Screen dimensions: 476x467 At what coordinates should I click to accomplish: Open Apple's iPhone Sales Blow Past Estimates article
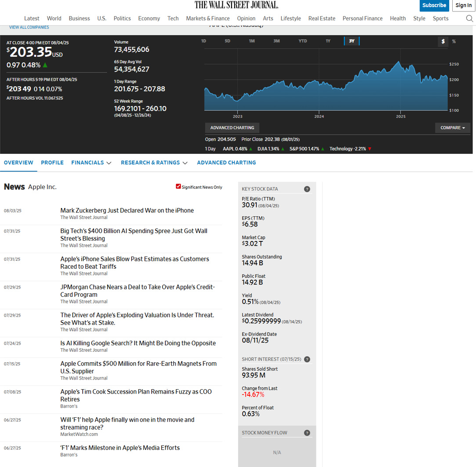click(x=134, y=263)
